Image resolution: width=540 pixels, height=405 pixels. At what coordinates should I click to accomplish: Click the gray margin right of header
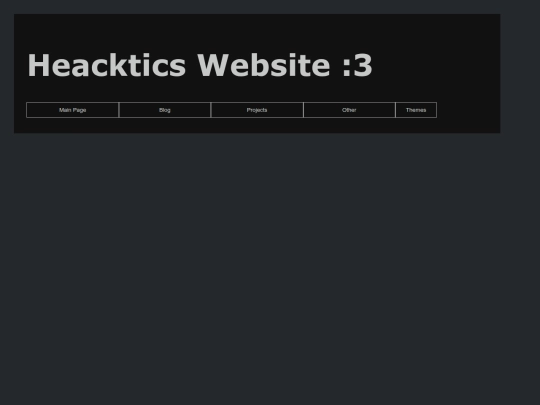coord(520,73)
